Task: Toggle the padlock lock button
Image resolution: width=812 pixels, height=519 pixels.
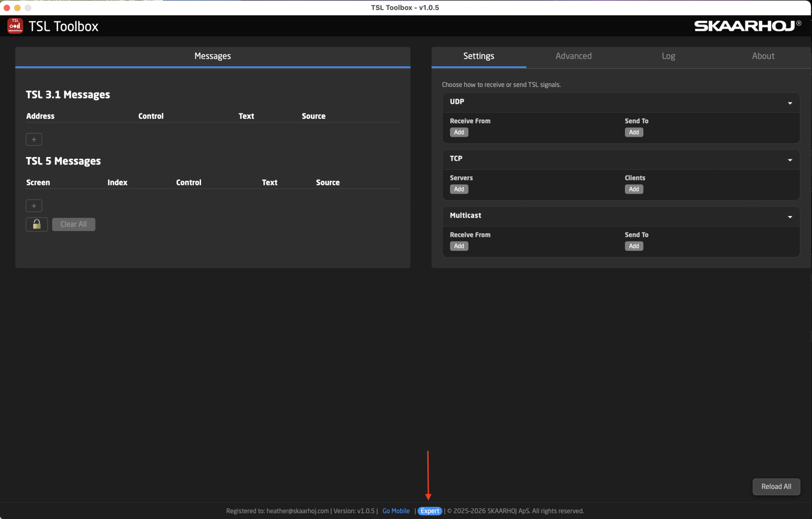Action: (37, 224)
